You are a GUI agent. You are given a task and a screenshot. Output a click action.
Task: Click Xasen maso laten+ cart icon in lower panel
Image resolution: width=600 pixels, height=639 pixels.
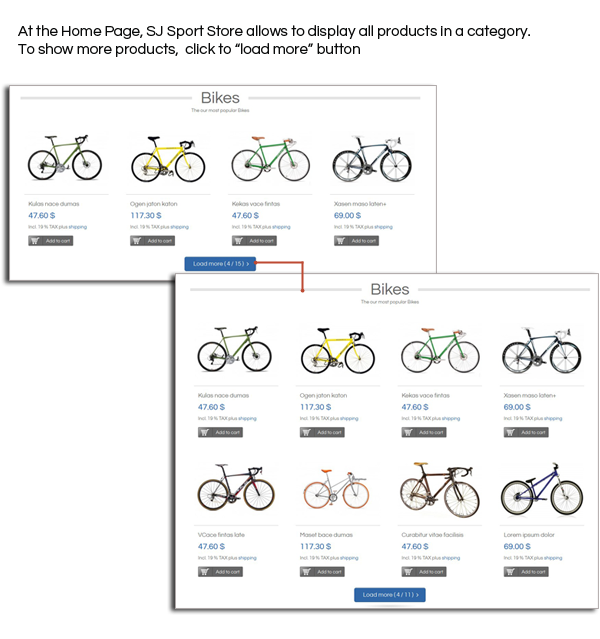511,433
